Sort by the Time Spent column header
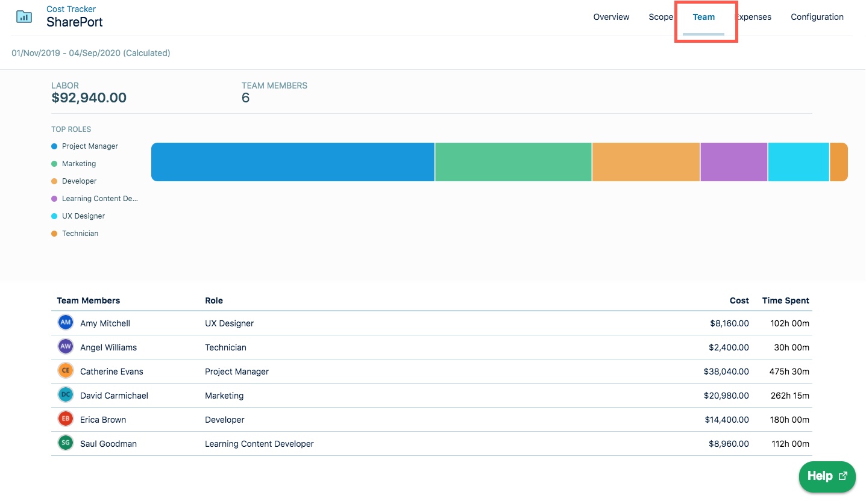The width and height of the screenshot is (866, 504). point(785,300)
